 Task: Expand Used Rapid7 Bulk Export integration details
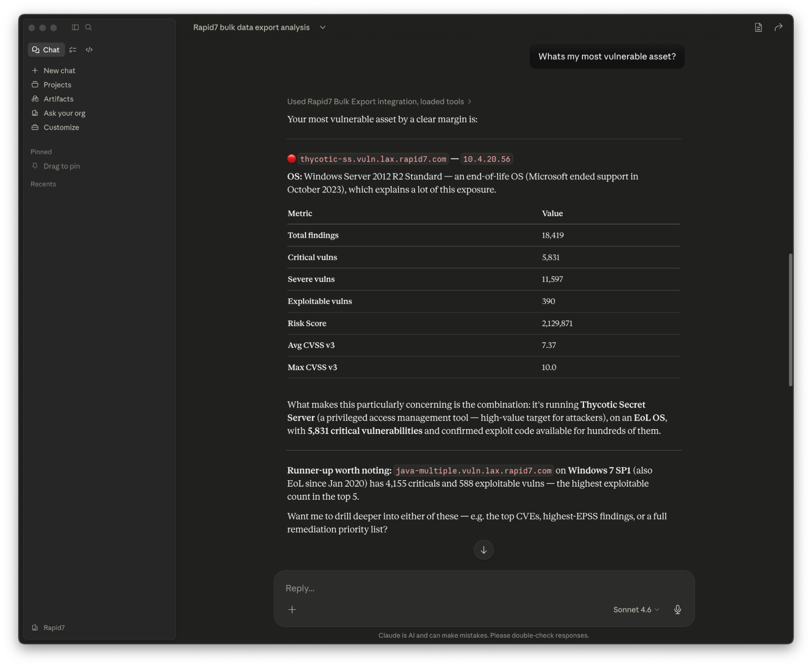click(x=379, y=101)
